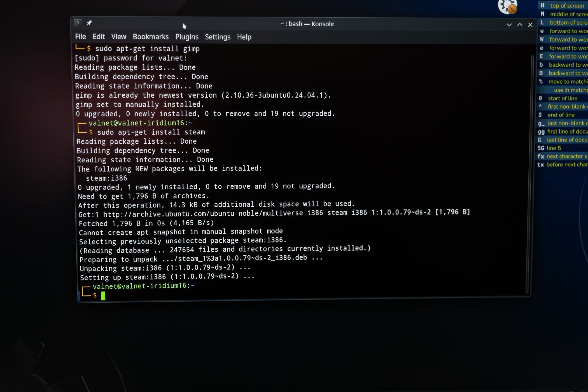Click the close Konsole window icon
The height and width of the screenshot is (392, 588).
pyautogui.click(x=530, y=24)
